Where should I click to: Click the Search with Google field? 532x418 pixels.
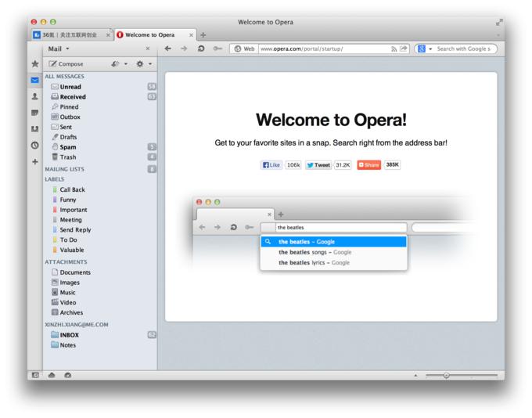pos(463,49)
